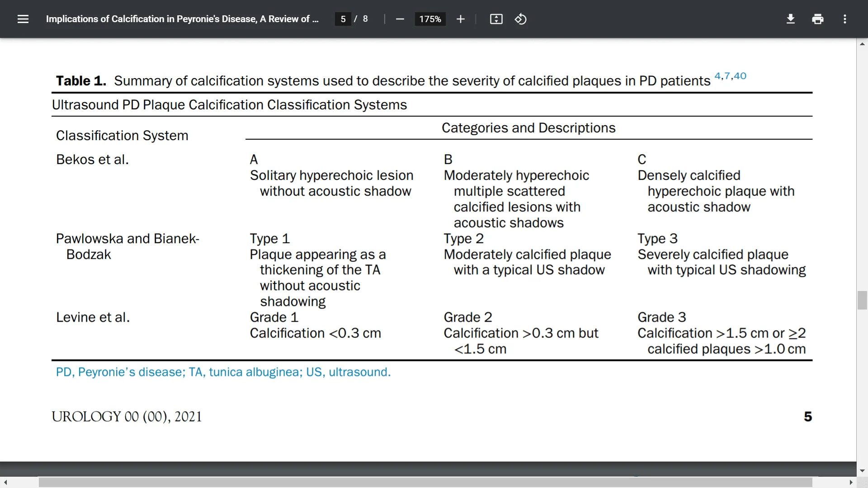The height and width of the screenshot is (488, 868).
Task: Click 'Moderately hyperechoic' cell text
Action: [516, 175]
